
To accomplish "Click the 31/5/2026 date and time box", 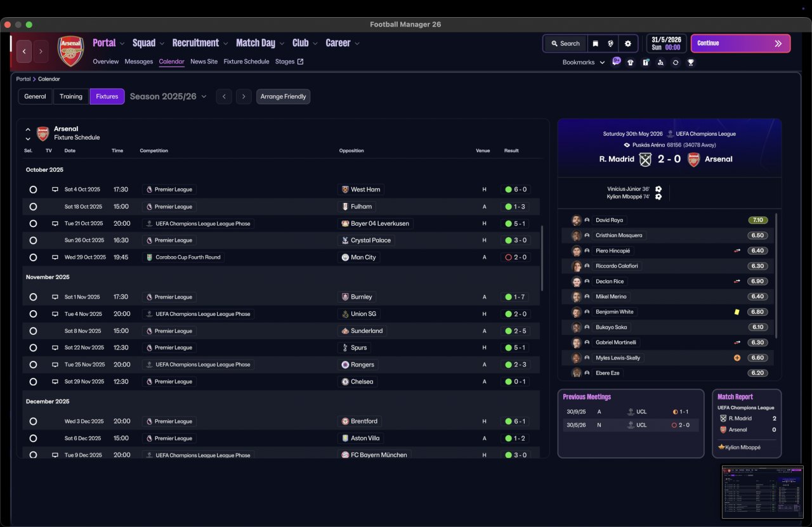I will pyautogui.click(x=666, y=43).
